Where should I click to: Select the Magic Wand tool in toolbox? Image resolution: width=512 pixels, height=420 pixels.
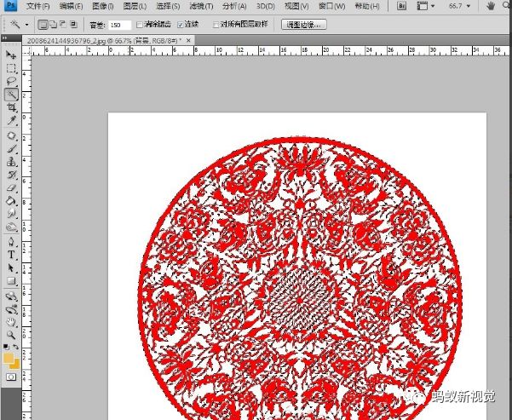11,95
